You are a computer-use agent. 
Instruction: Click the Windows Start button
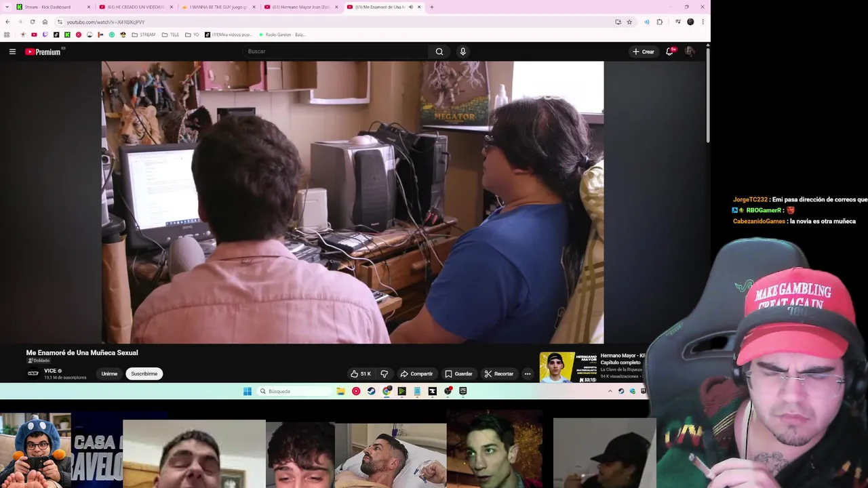pos(248,391)
